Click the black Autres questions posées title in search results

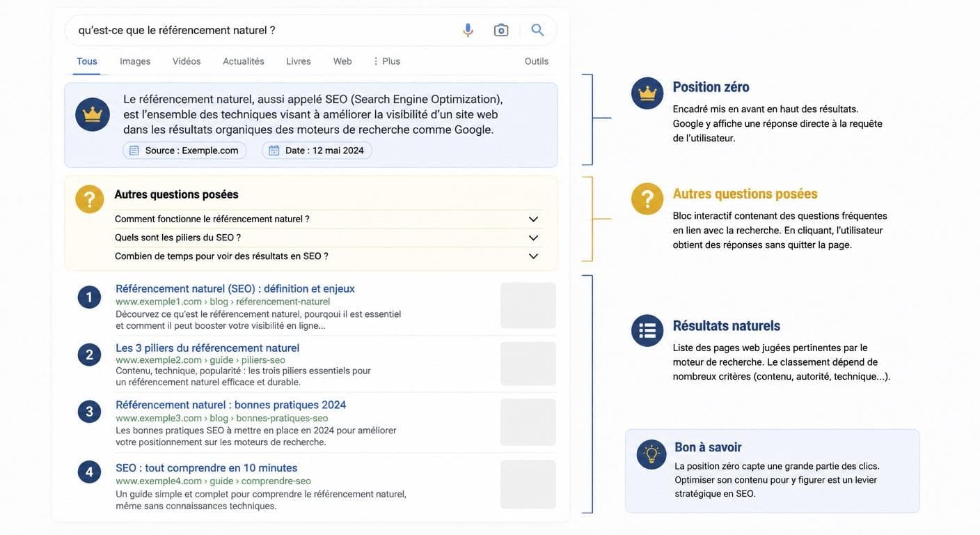(176, 194)
